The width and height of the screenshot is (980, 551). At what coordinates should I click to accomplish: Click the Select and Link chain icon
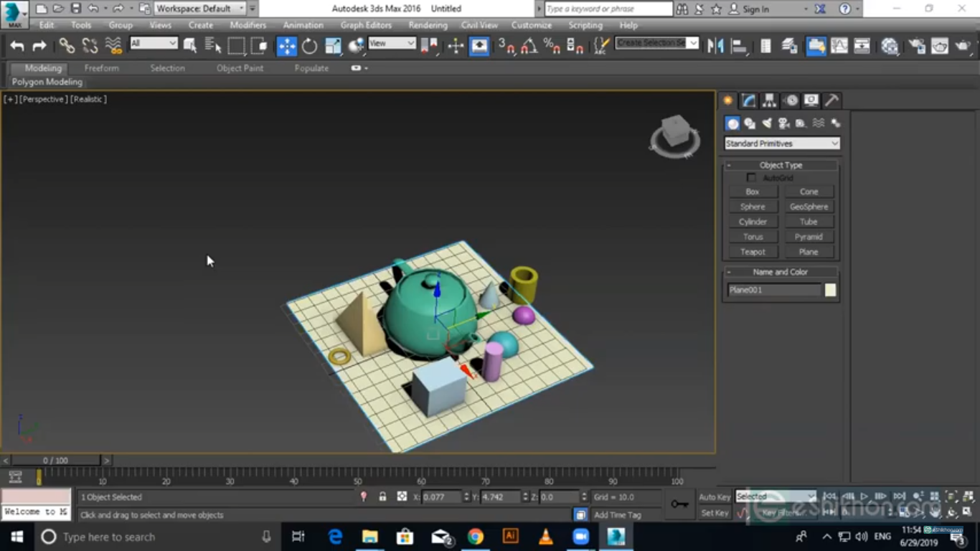coord(67,46)
